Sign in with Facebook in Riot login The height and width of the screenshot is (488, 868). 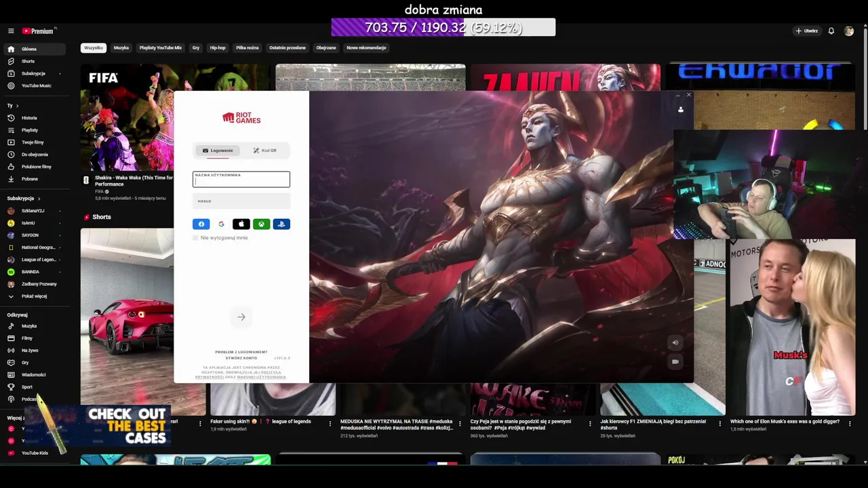pos(201,224)
